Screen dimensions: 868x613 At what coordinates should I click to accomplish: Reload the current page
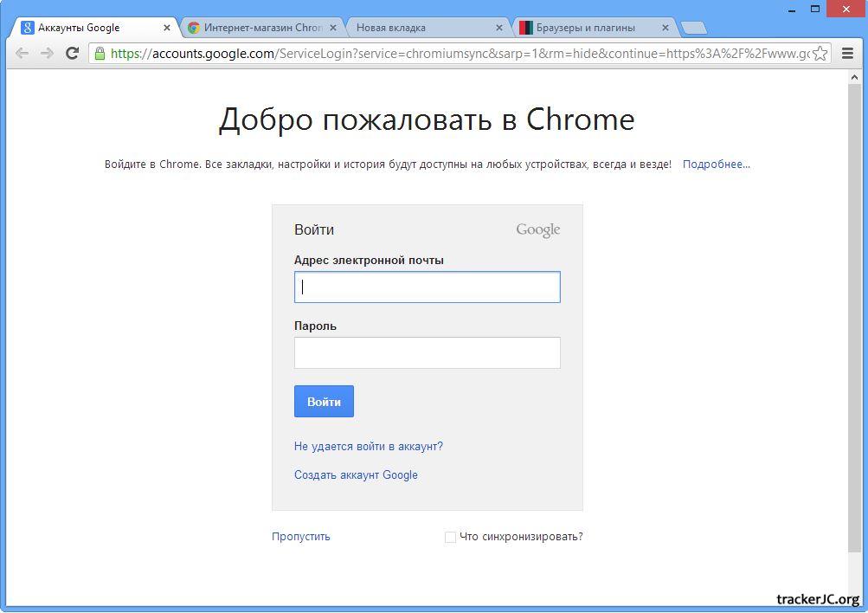tap(73, 54)
